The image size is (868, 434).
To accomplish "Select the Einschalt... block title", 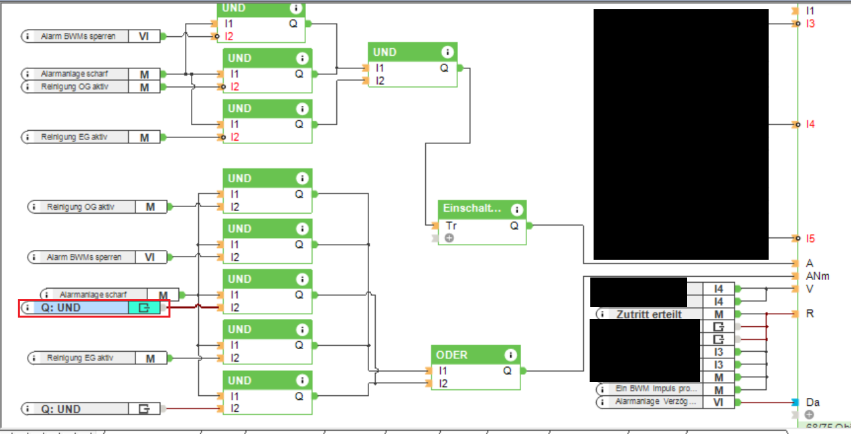I will point(473,208).
